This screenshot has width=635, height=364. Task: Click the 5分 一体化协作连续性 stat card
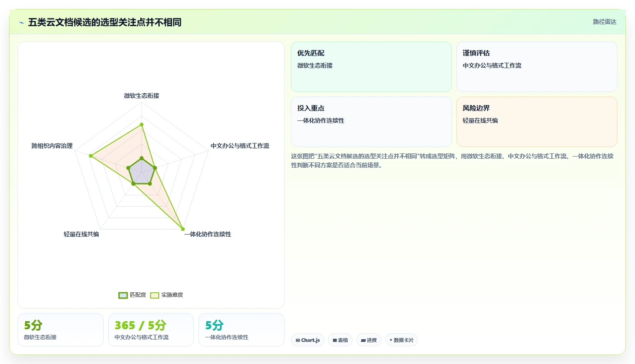(x=241, y=330)
